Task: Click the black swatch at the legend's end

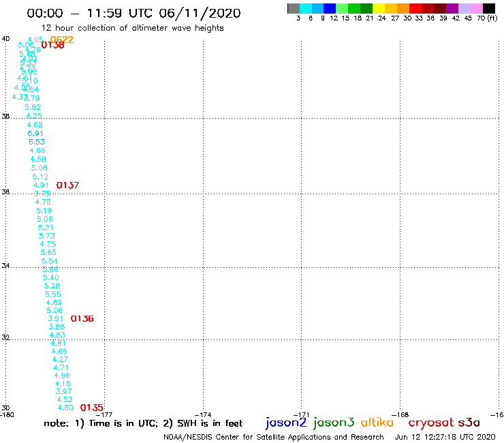Action: point(489,8)
